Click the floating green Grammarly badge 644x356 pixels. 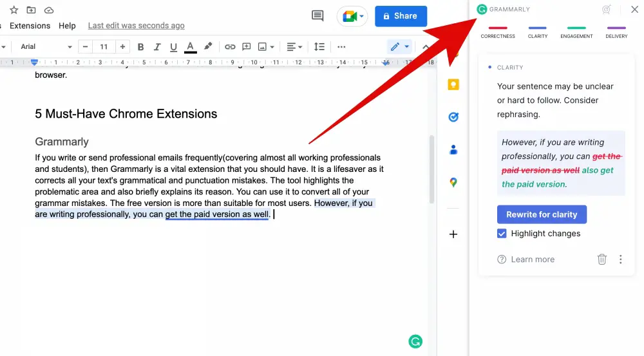tap(415, 341)
